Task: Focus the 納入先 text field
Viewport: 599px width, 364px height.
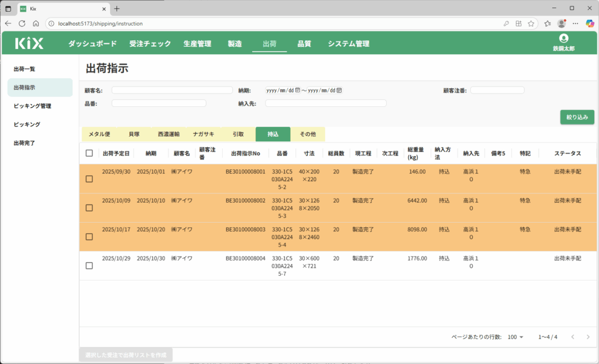Action: [325, 103]
